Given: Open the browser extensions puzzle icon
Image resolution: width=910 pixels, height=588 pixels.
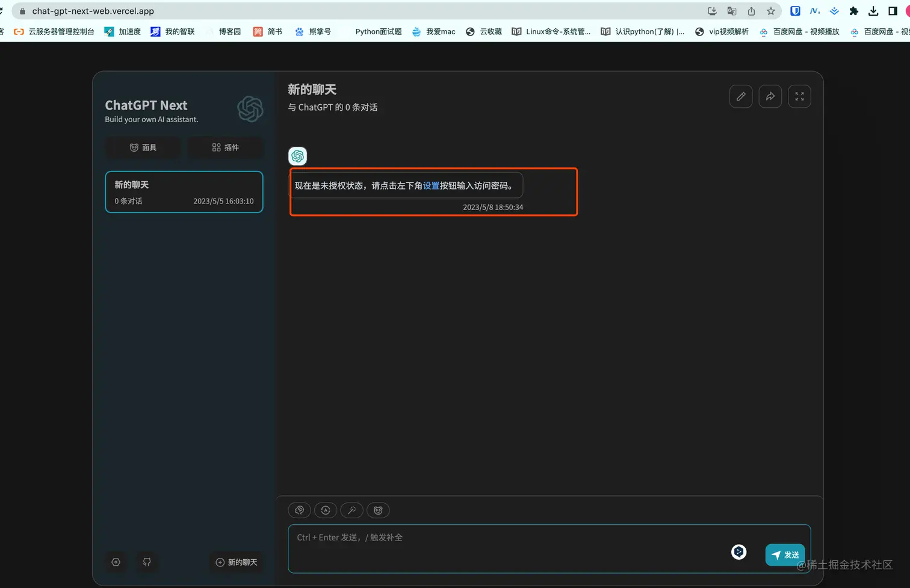Looking at the screenshot, I should click(x=853, y=11).
